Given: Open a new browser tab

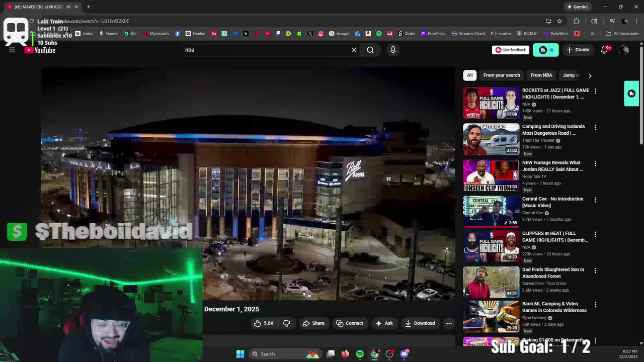Looking at the screenshot, I should [89, 7].
